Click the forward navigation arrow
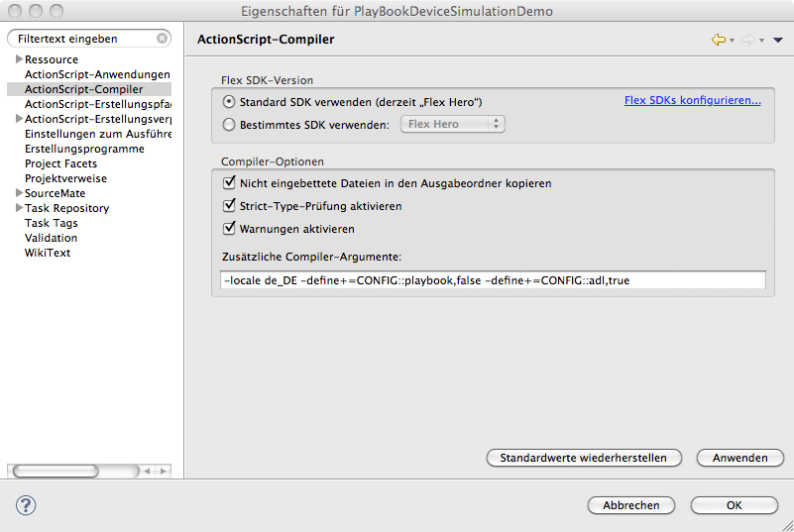 pyautogui.click(x=748, y=40)
